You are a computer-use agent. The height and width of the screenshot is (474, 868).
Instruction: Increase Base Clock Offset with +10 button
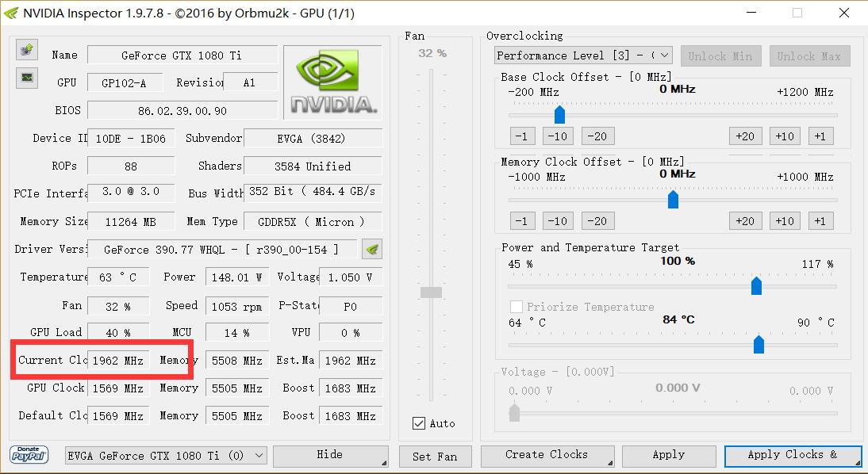pos(785,136)
